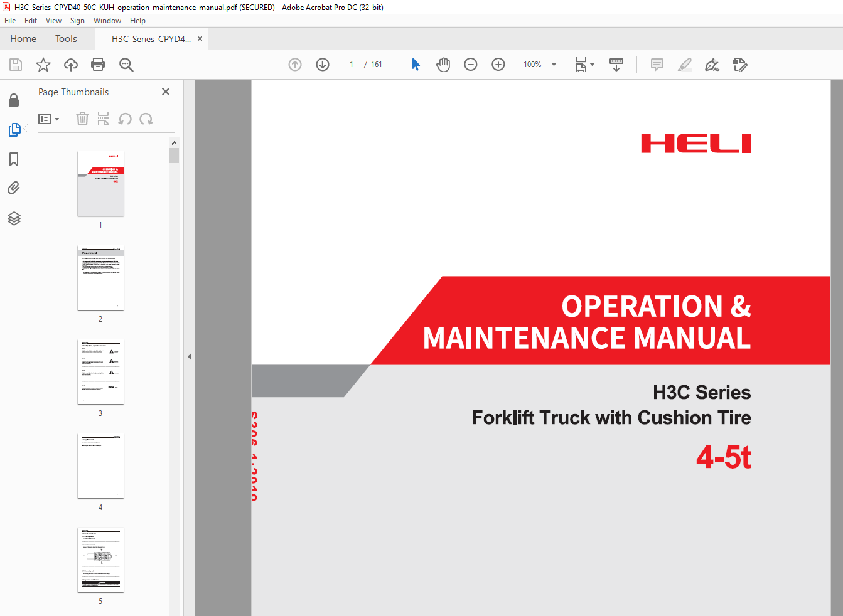Open the View menu

pyautogui.click(x=53, y=21)
